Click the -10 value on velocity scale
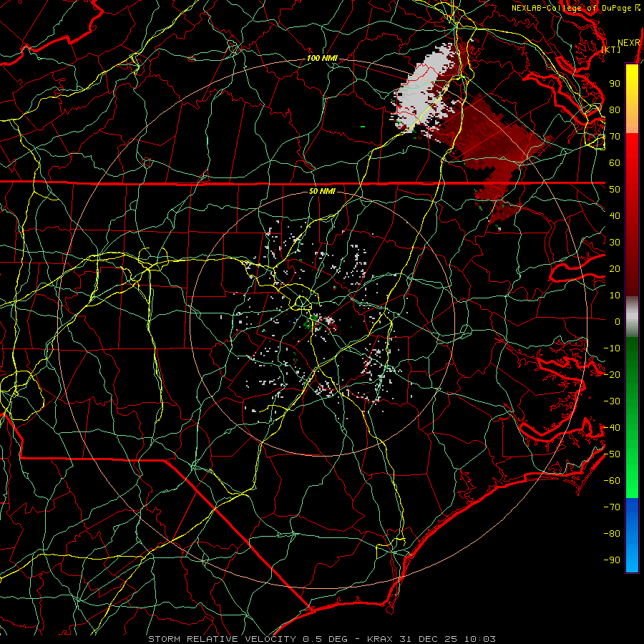Viewport: 644px width, 644px height. [x=612, y=348]
